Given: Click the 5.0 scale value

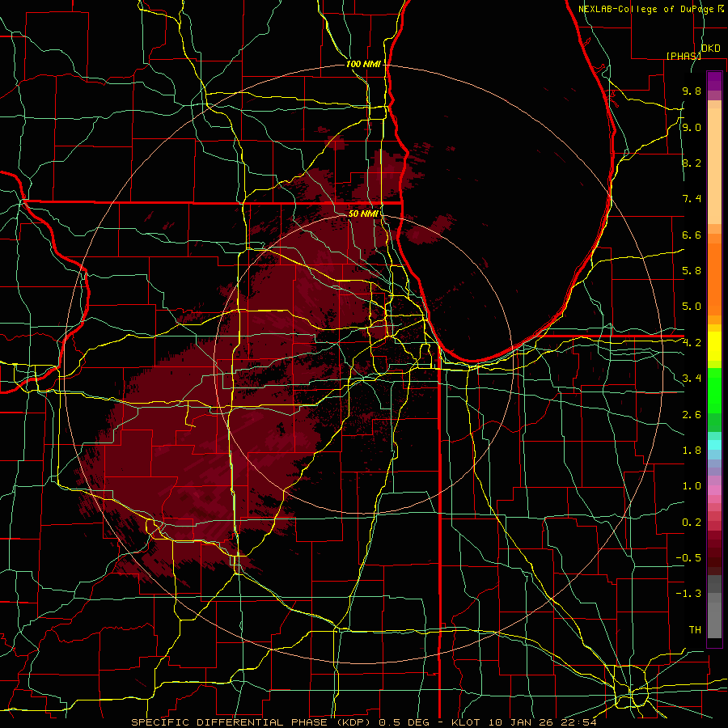Looking at the screenshot, I should (x=692, y=307).
